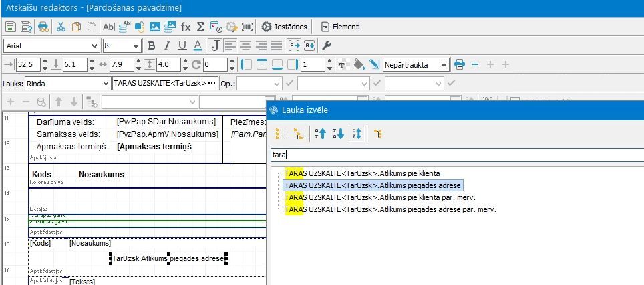Toggle bold formatting
Screen dimensions: 644x285
pyautogui.click(x=152, y=45)
